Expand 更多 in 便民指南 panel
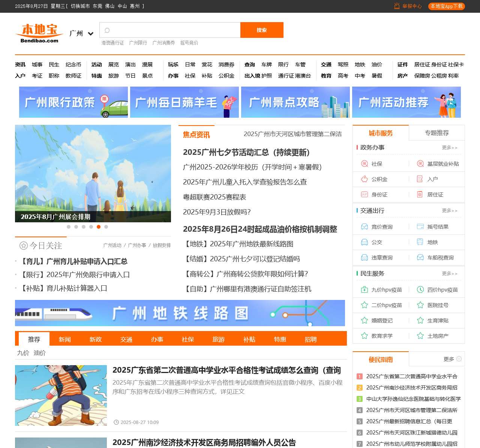Screen dimensions: 480x448 pos(452,359)
